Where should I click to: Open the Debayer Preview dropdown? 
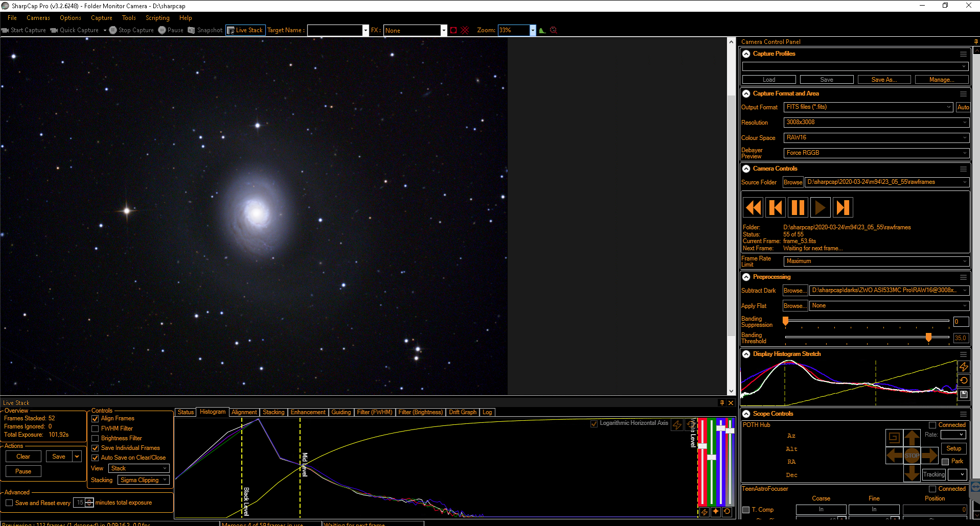click(876, 153)
